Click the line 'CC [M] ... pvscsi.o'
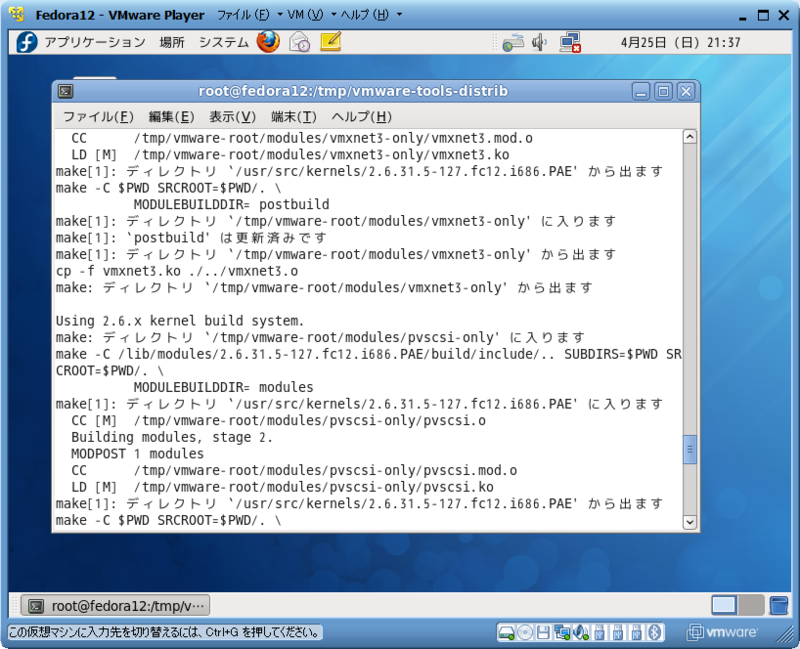Image resolution: width=800 pixels, height=649 pixels. coord(278,420)
